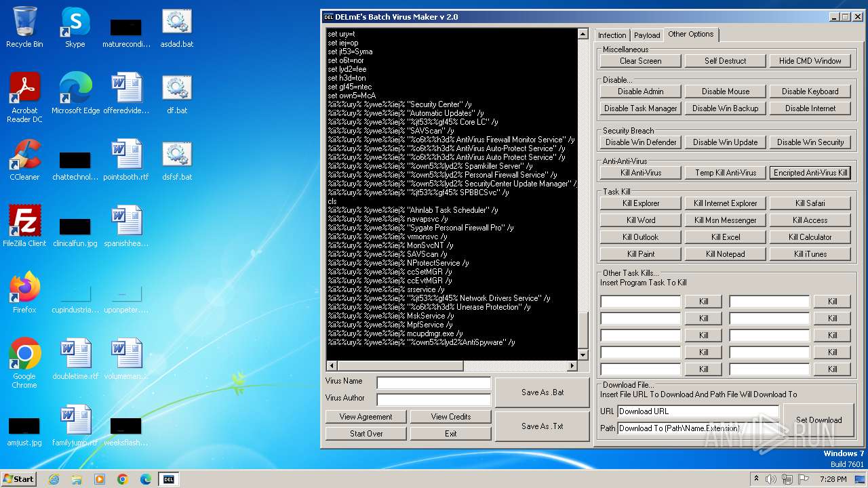
Task: Open the clinicalfun.jpg image icon
Action: point(75,230)
